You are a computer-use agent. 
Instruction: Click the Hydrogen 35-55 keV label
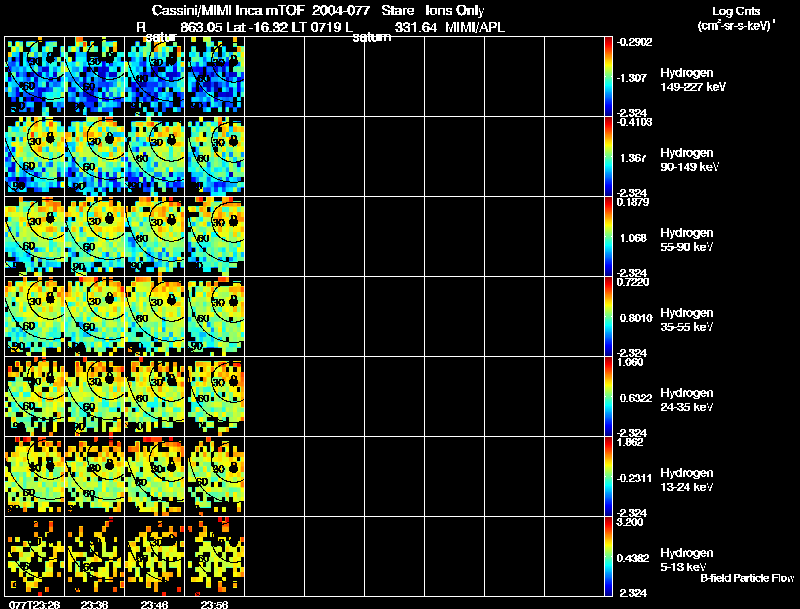coord(687,320)
